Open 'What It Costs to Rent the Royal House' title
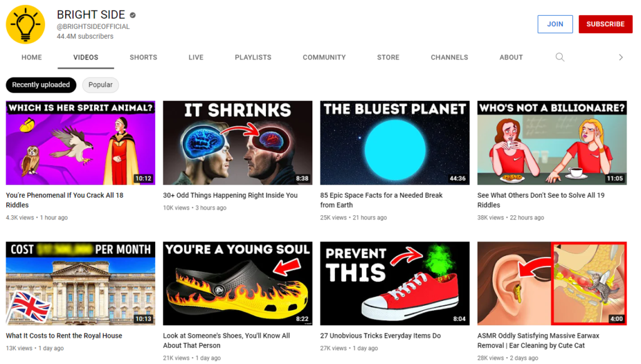The width and height of the screenshot is (641, 364). click(64, 336)
